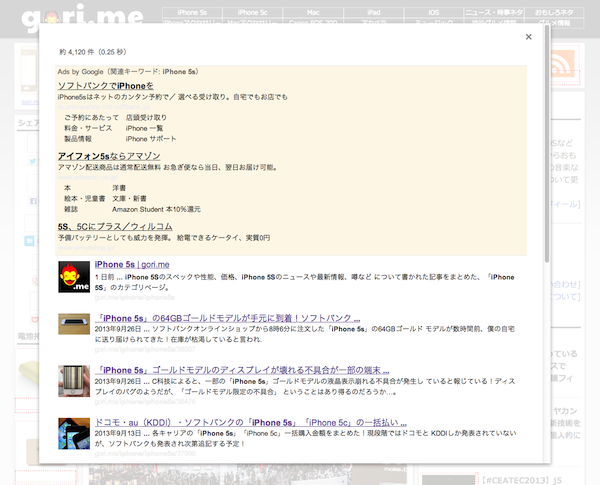Click the www.amazon.co.jp ad URL
600x485 pixels.
coord(88,177)
